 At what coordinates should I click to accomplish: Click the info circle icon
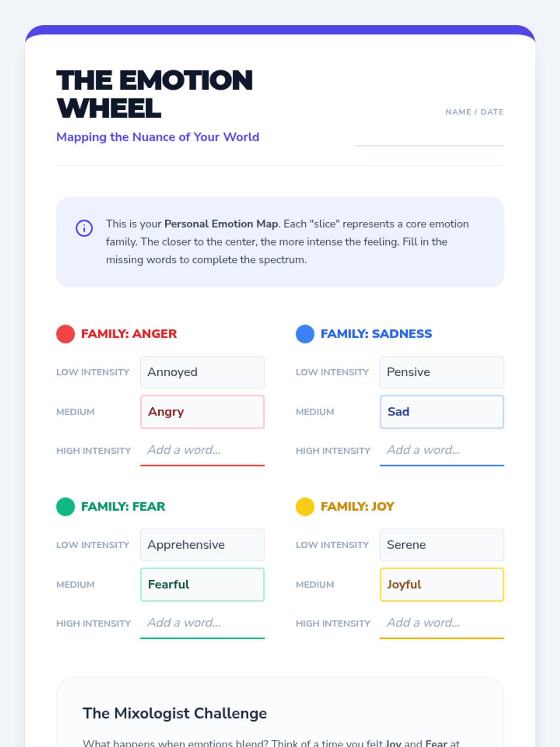pos(84,228)
